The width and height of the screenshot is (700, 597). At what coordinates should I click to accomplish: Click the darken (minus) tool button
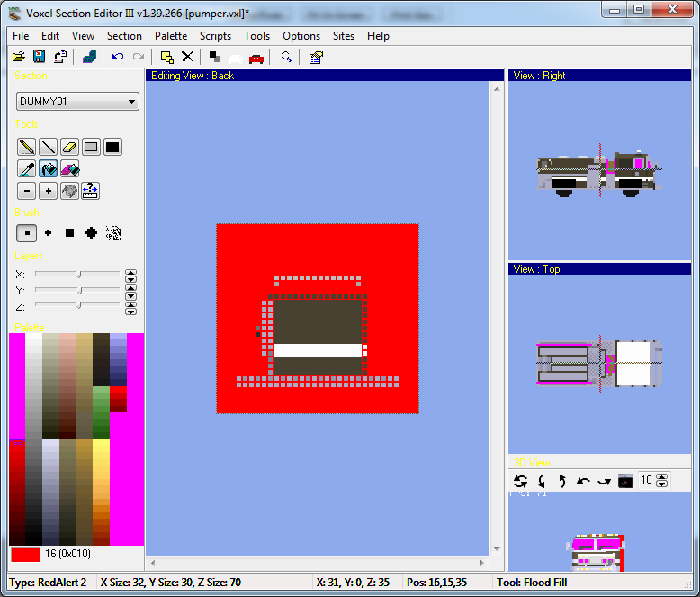click(x=26, y=190)
